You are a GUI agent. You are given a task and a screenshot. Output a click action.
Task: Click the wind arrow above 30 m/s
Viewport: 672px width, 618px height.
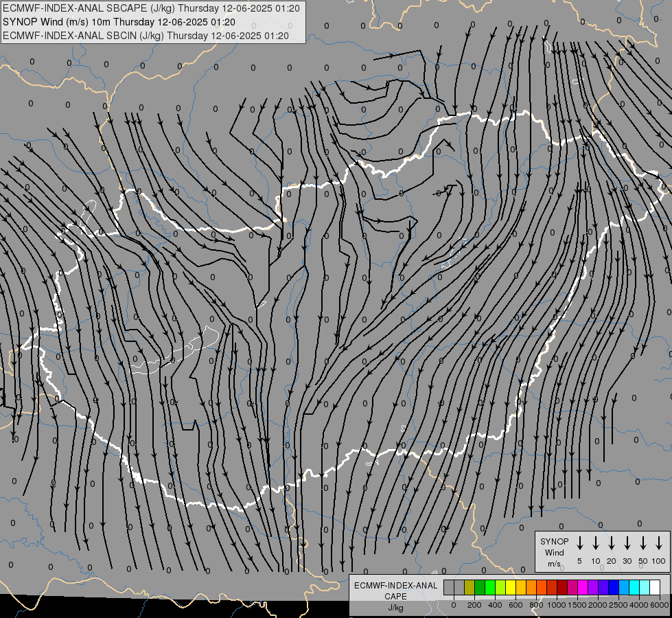pos(627,543)
